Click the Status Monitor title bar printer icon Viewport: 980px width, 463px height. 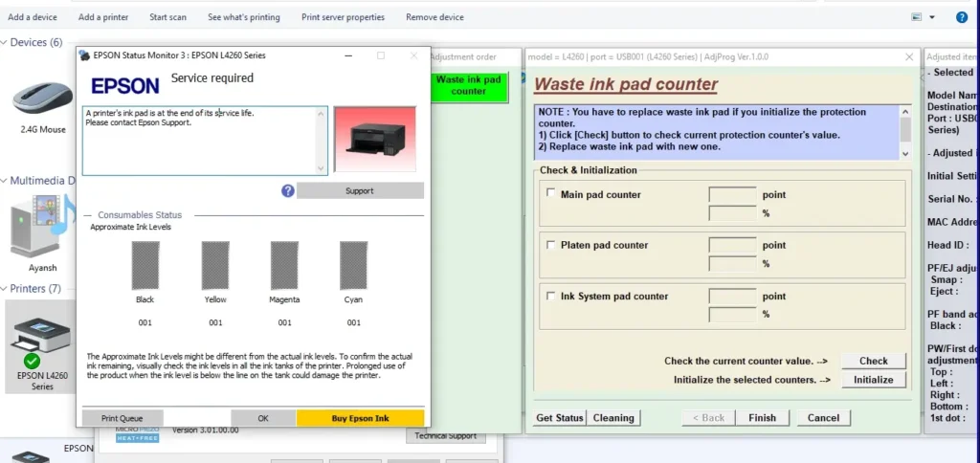pos(85,55)
